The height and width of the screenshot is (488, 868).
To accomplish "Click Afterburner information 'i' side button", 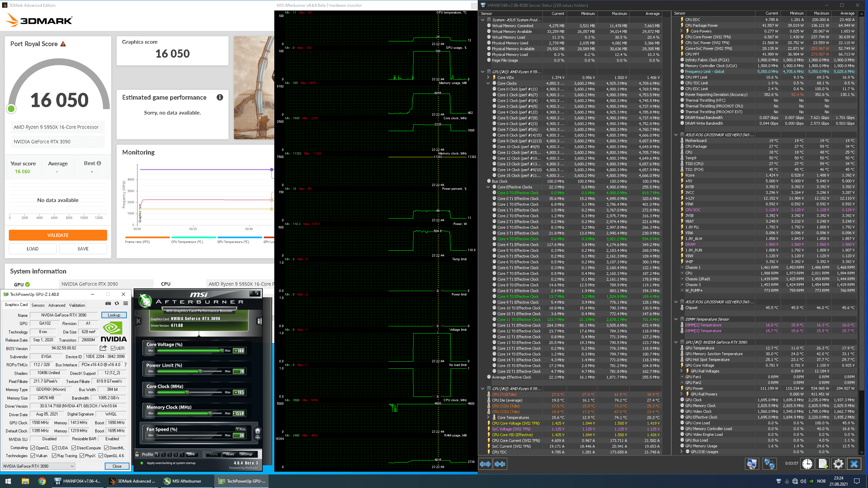I will [259, 321].
